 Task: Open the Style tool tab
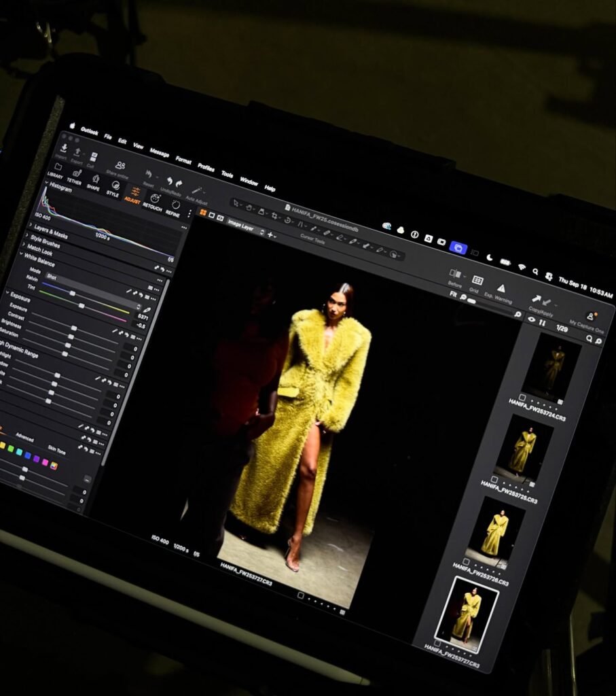click(113, 187)
